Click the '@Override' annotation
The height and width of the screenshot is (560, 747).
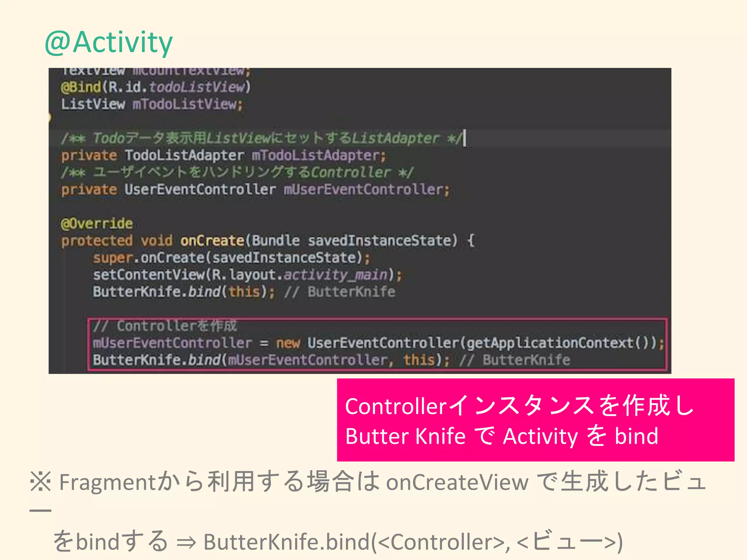(97, 223)
